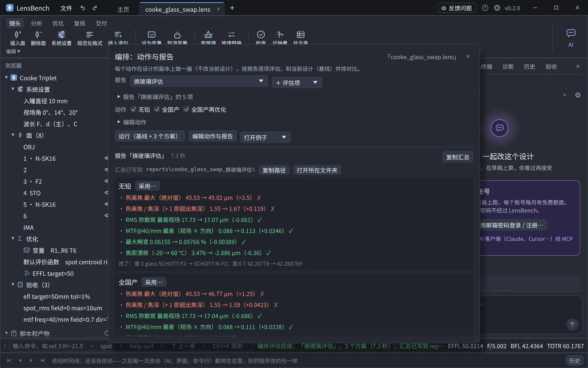Open the 诊断 panel tab
Image resolution: width=588 pixels, height=368 pixels.
[508, 67]
